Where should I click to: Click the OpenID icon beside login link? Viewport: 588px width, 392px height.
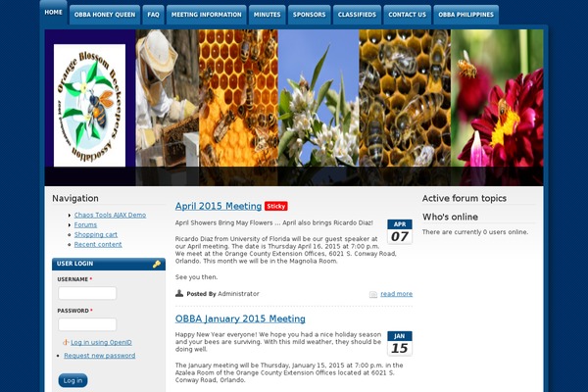66,342
